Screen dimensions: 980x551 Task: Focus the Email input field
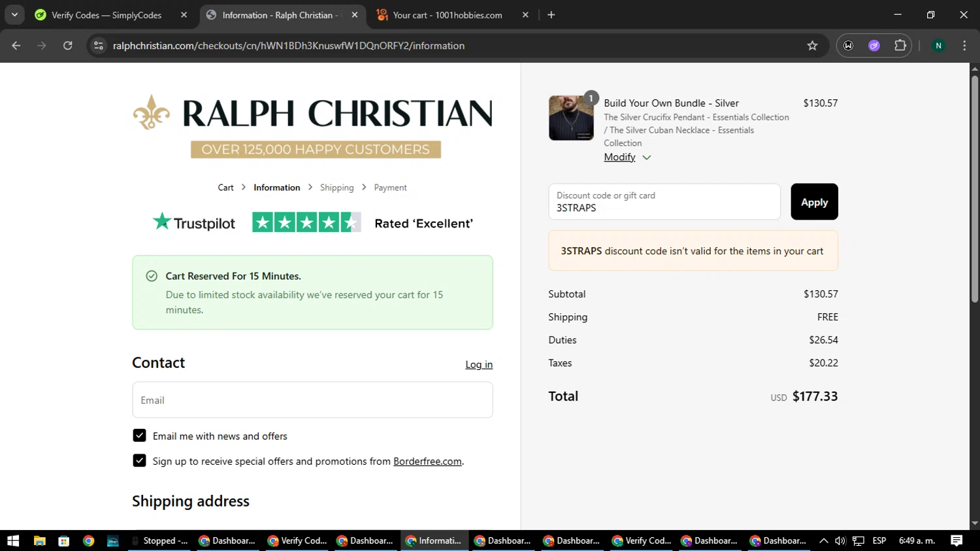point(312,400)
